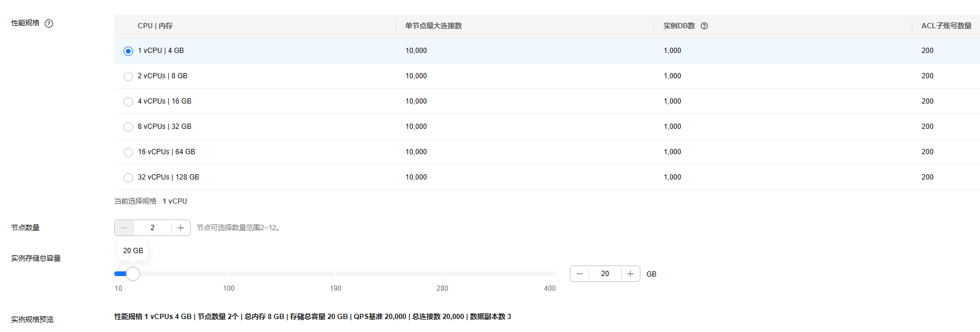Open help icon next to 性能规格
This screenshot has width=980, height=332.
tap(49, 24)
